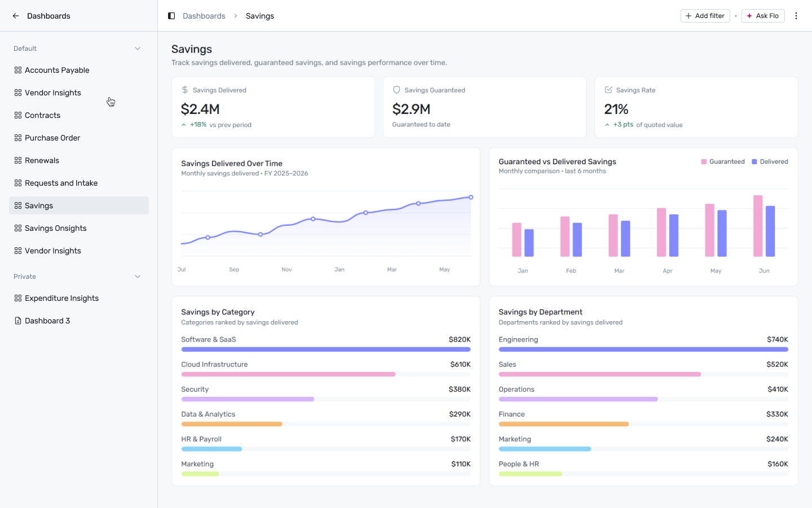Image resolution: width=812 pixels, height=508 pixels.
Task: Open the Expenditure Insights dashboard
Action: click(79, 298)
